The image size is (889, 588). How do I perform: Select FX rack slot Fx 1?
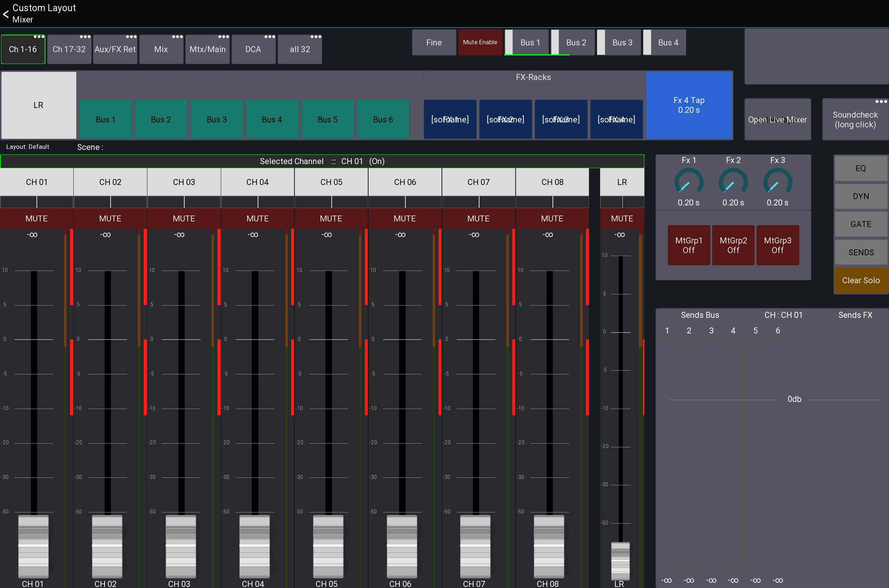click(x=450, y=119)
